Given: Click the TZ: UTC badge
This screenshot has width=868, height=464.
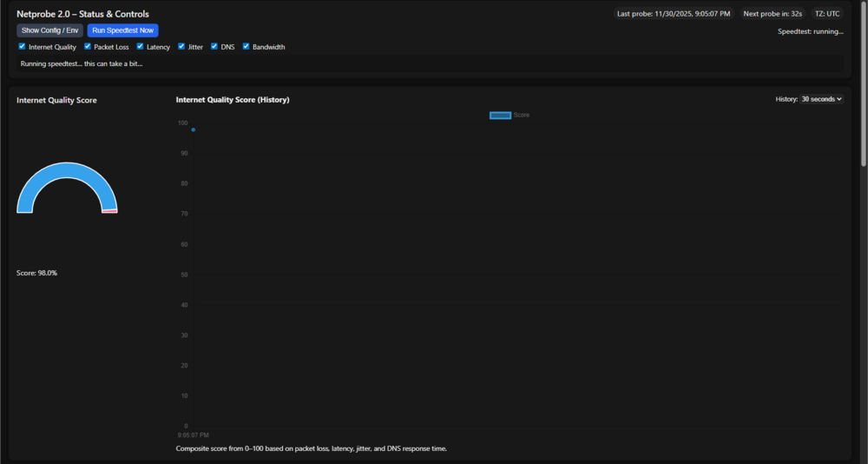Looking at the screenshot, I should click(x=827, y=14).
